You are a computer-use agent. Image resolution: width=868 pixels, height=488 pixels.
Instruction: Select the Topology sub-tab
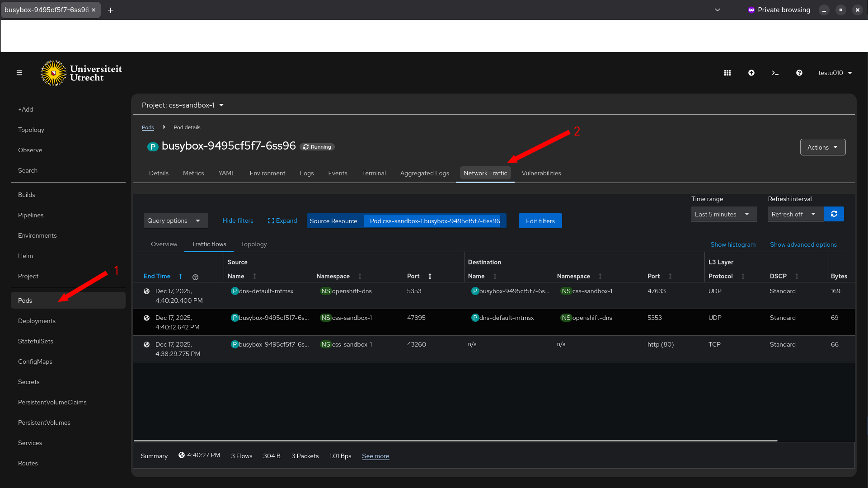[253, 244]
